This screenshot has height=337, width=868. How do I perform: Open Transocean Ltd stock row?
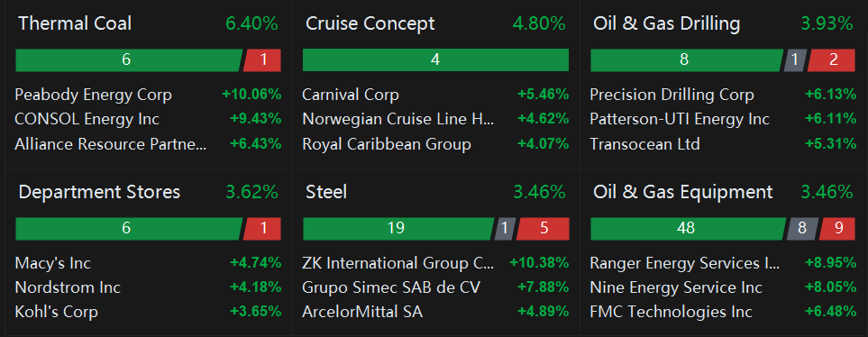[723, 144]
